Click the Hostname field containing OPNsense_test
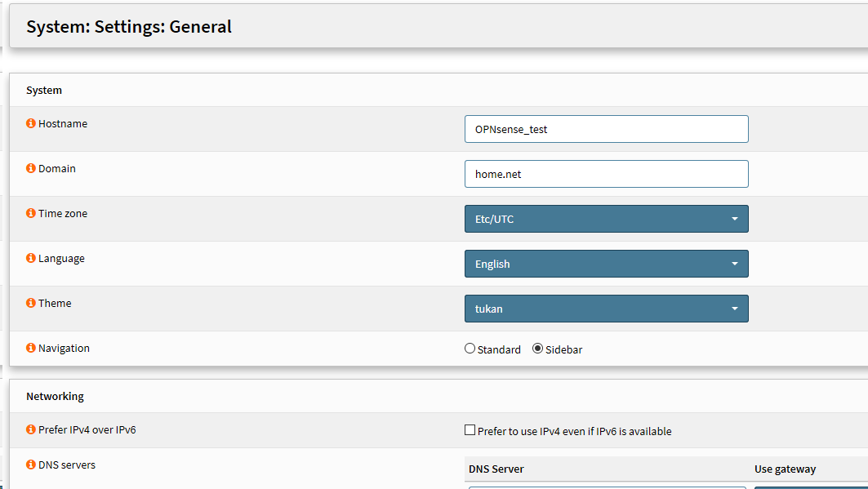 606,129
